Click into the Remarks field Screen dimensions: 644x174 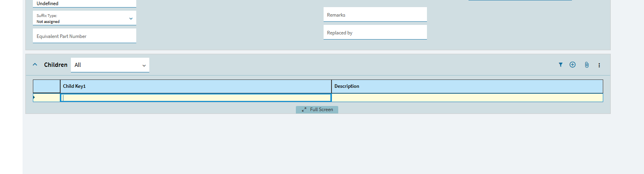point(375,14)
